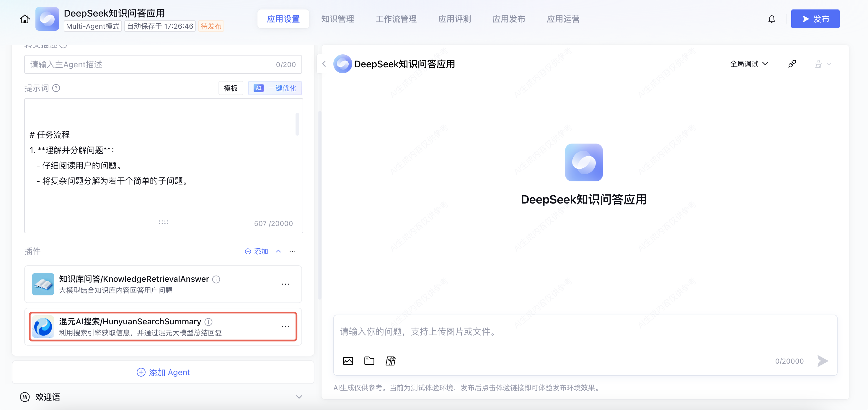The image size is (868, 410).
Task: Collapse the left settings panel arrow
Action: 324,64
